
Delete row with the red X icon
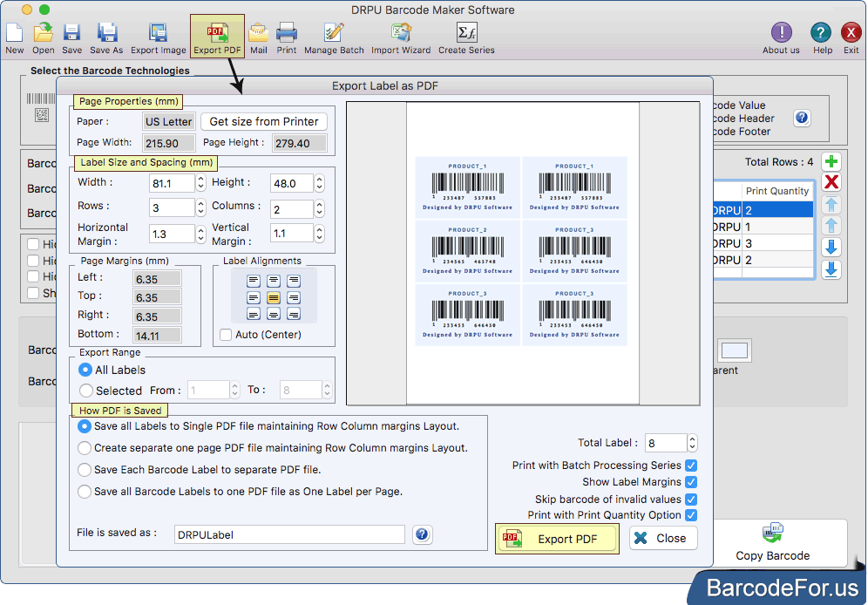[831, 182]
